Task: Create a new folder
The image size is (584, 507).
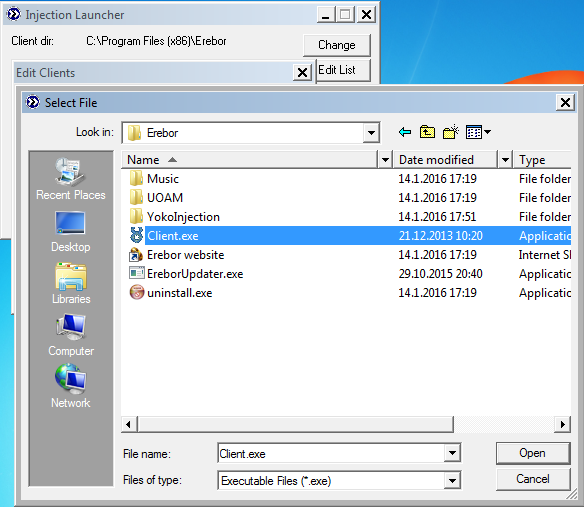Action: click(451, 132)
